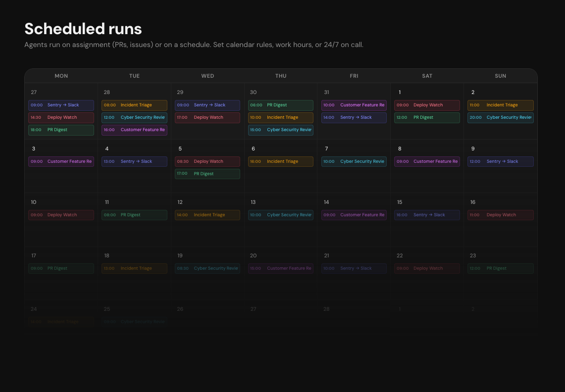Click the SAT column header

click(x=427, y=76)
